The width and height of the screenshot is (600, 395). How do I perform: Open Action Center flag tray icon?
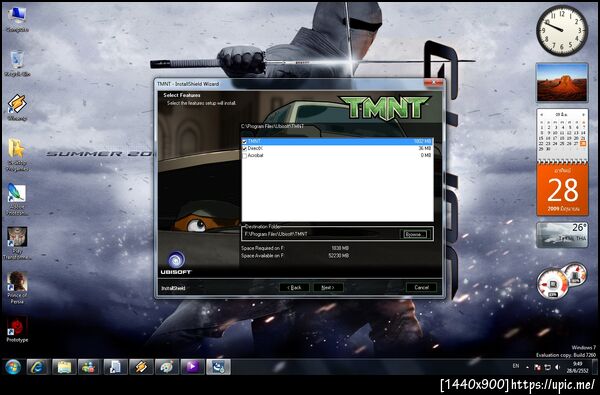pos(537,367)
